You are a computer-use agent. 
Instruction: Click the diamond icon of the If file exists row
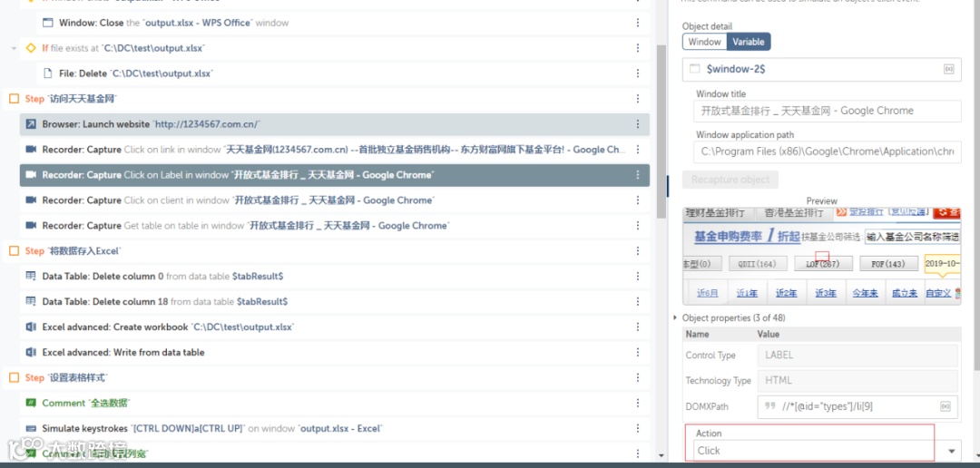coord(31,48)
